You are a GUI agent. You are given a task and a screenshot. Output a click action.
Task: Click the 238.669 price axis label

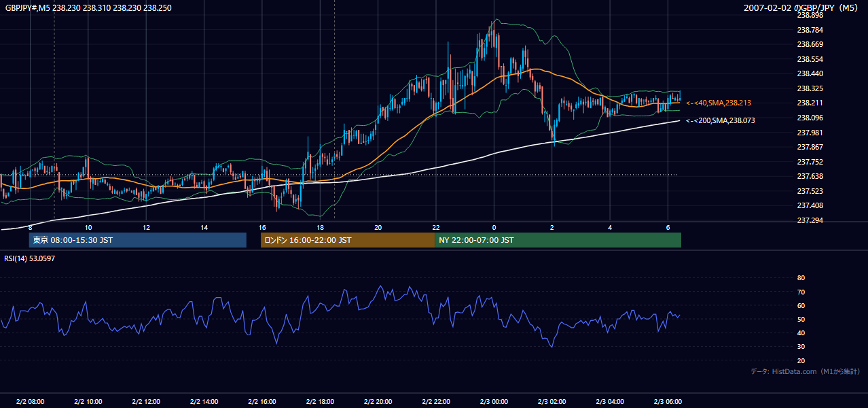[x=810, y=44]
